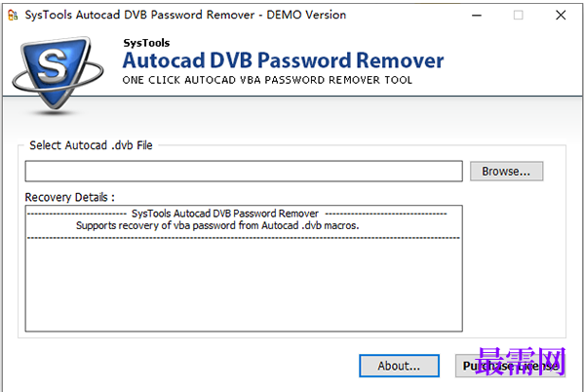Click the Browse... button
Image resolution: width=584 pixels, height=392 pixels.
[506, 171]
